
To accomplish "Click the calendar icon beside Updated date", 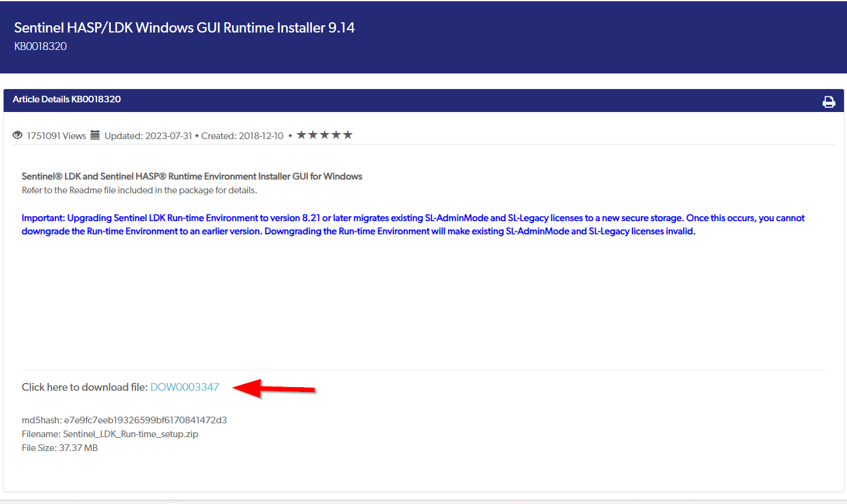I will (x=95, y=135).
